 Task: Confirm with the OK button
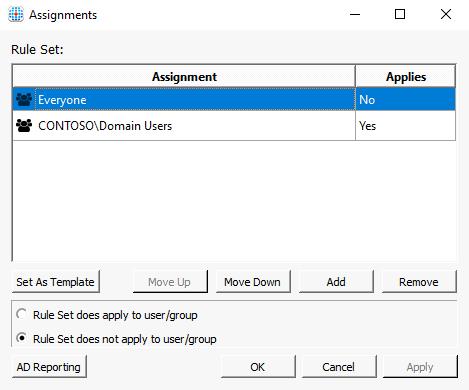(258, 367)
